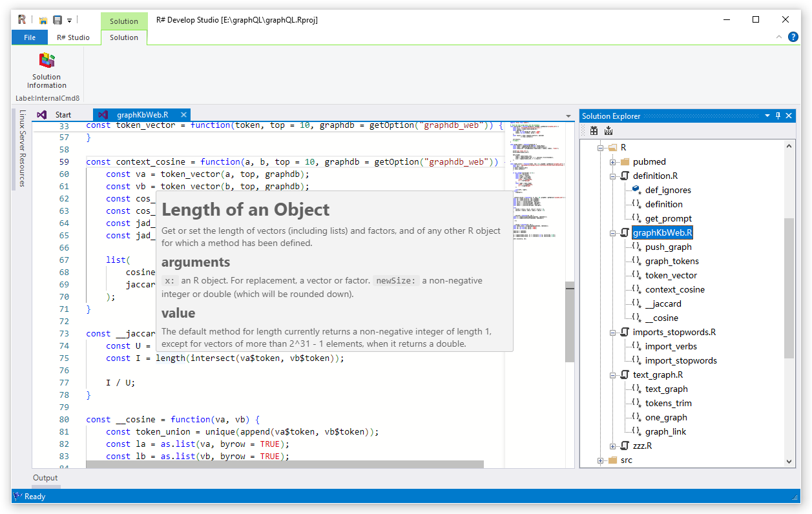Switch to the R# Studio ribbon tab
812x514 pixels.
click(73, 37)
